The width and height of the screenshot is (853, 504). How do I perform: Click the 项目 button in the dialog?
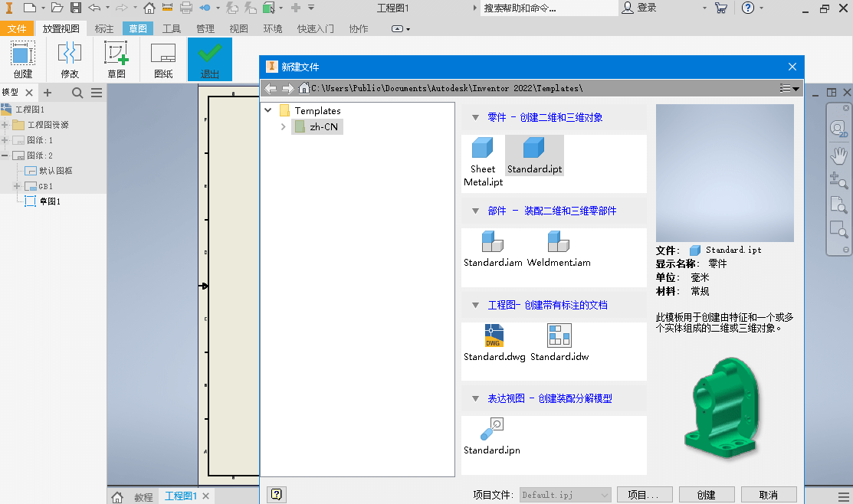tap(645, 494)
